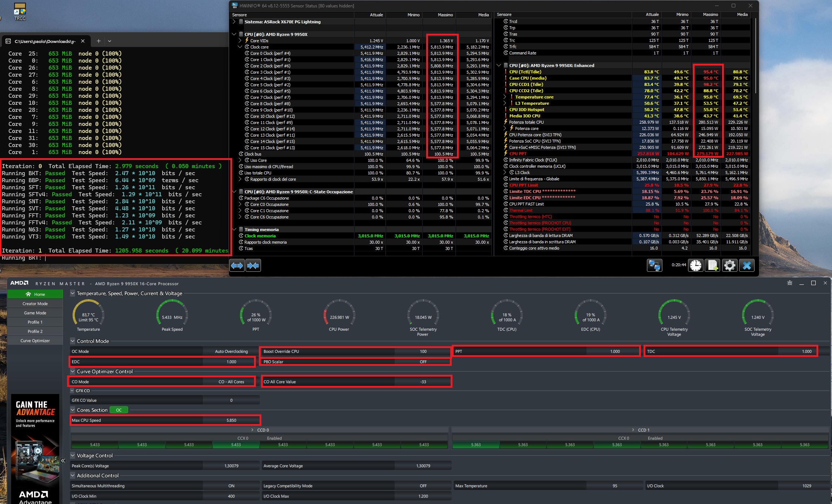Viewport: 832px width, 504px height.
Task: Collapse the Additional Control section
Action: [x=73, y=475]
